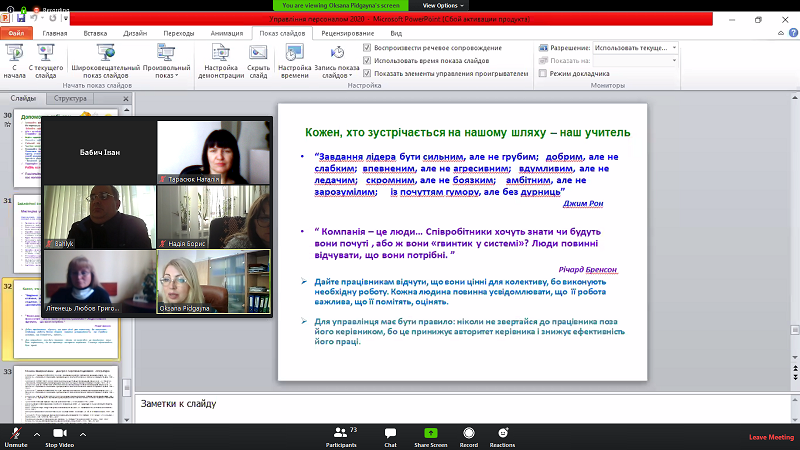Switch to the Анимация ribbon tab
Image resolution: width=800 pixels, height=450 pixels.
coord(226,33)
